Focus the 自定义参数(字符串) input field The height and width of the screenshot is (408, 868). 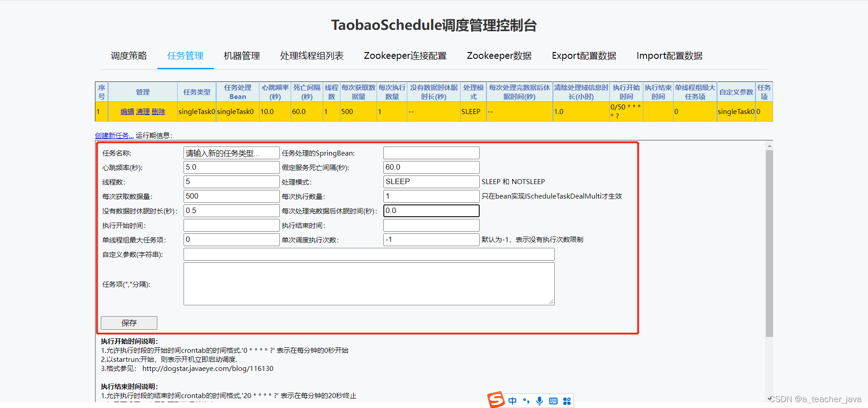pos(369,254)
